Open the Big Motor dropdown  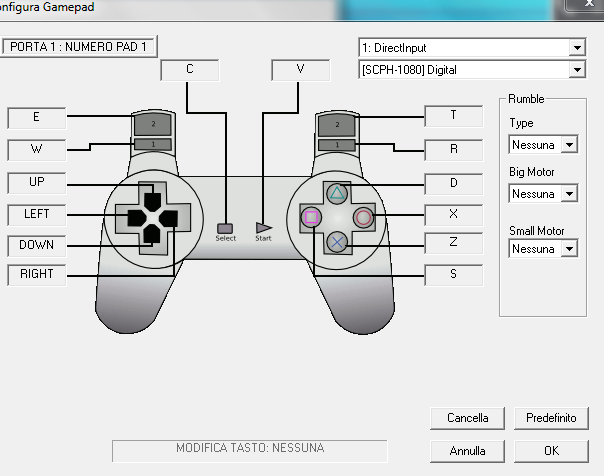click(543, 194)
